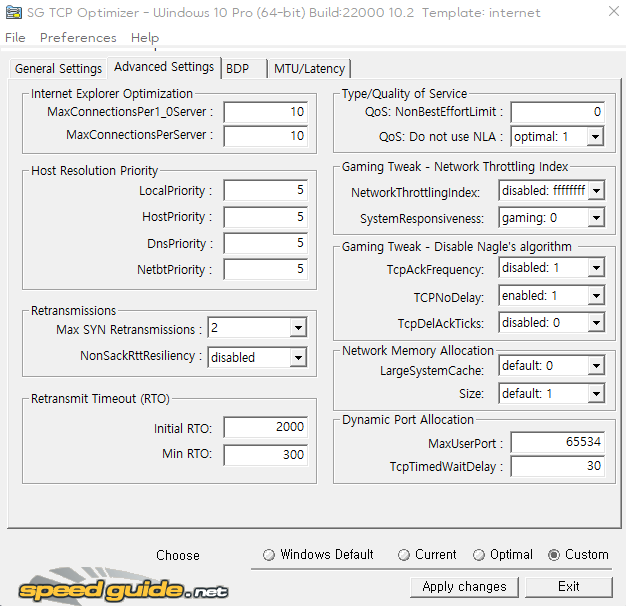Click the QoS NonBestEffortLimit input field
Viewport: 626px width, 606px height.
557,112
